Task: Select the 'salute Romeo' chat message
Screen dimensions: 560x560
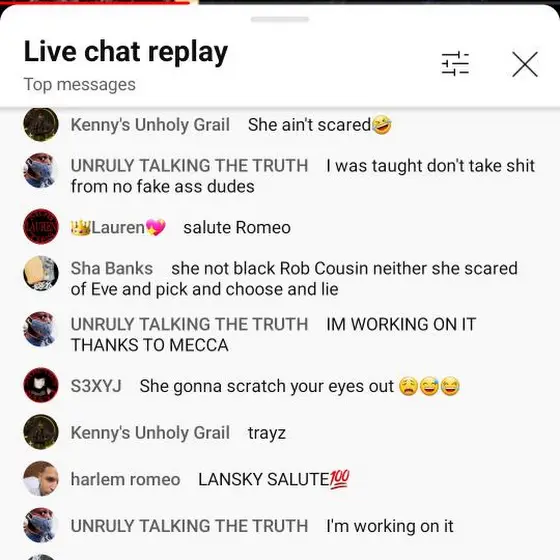Action: tap(237, 228)
